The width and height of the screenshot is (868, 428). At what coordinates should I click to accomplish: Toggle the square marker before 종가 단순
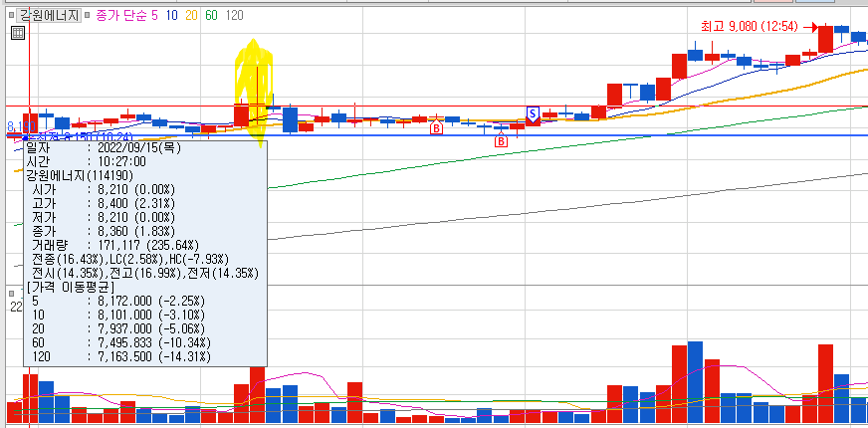click(x=88, y=16)
